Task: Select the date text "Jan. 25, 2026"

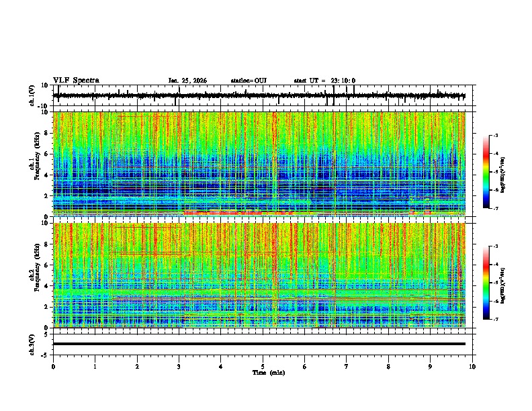Action: [x=187, y=81]
